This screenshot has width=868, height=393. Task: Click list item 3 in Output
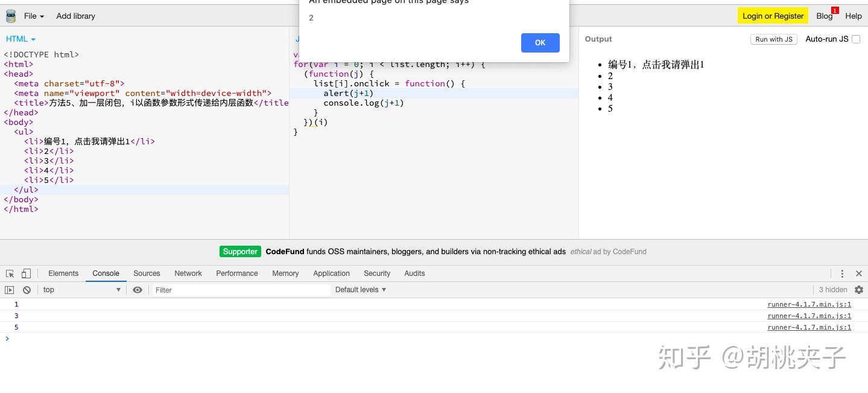610,87
